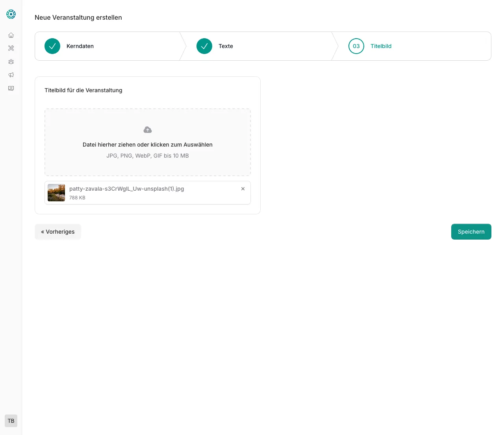Click the Vorheriges button
This screenshot has height=435, width=504.
point(58,232)
